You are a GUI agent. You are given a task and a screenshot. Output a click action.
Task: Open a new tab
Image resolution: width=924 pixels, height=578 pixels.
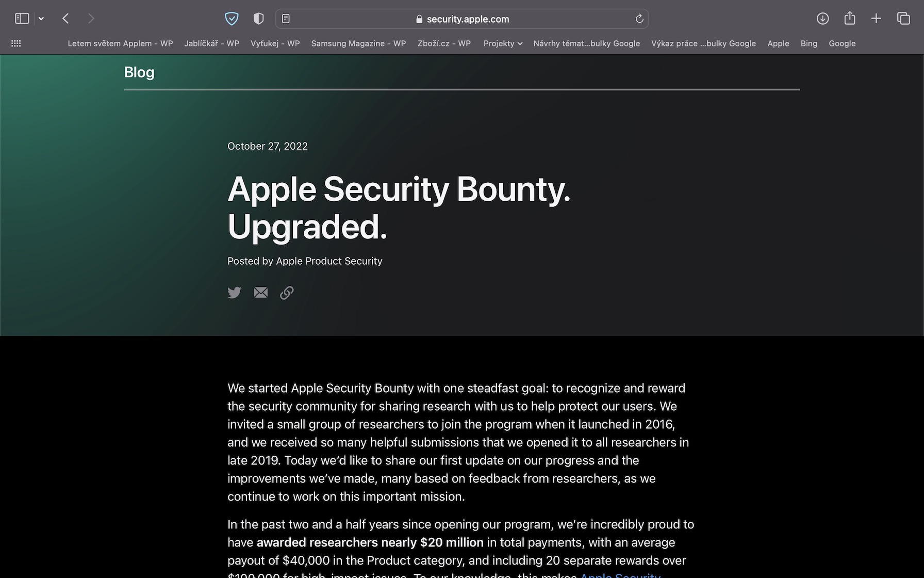tap(876, 19)
